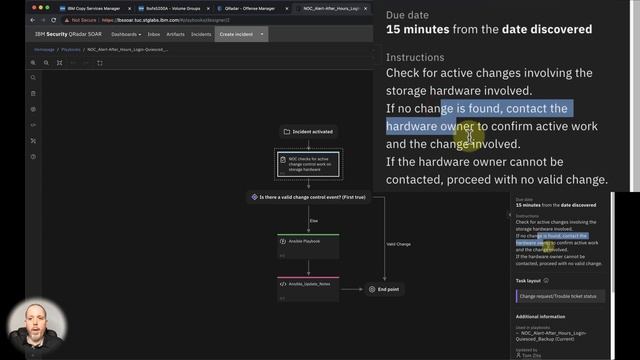Open the Inbox menu item
Screen dimensions: 640x360
coord(154,34)
